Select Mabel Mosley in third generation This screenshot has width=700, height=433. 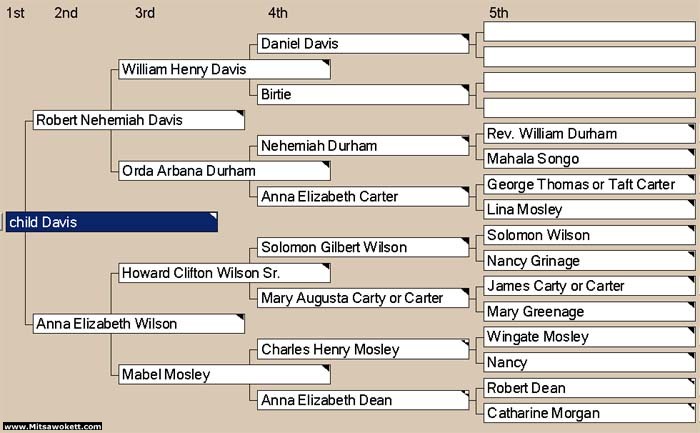click(225, 375)
